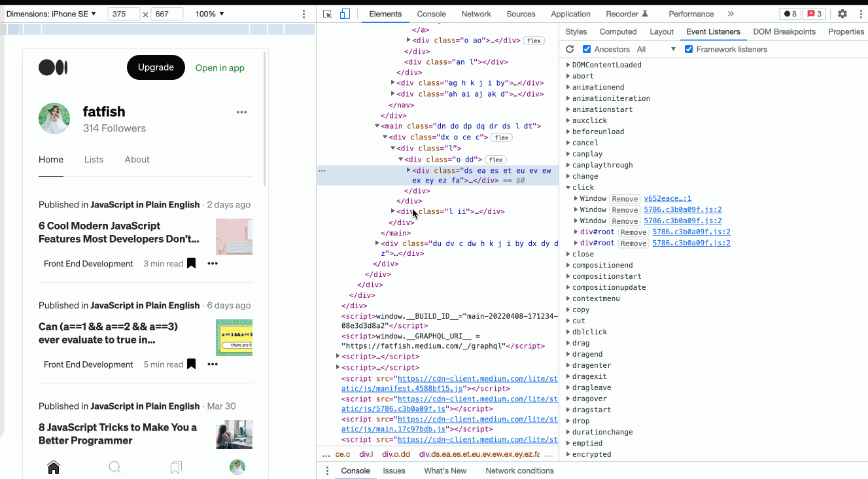Open the Sources tab
Image resolution: width=868 pixels, height=479 pixels.
(x=521, y=14)
